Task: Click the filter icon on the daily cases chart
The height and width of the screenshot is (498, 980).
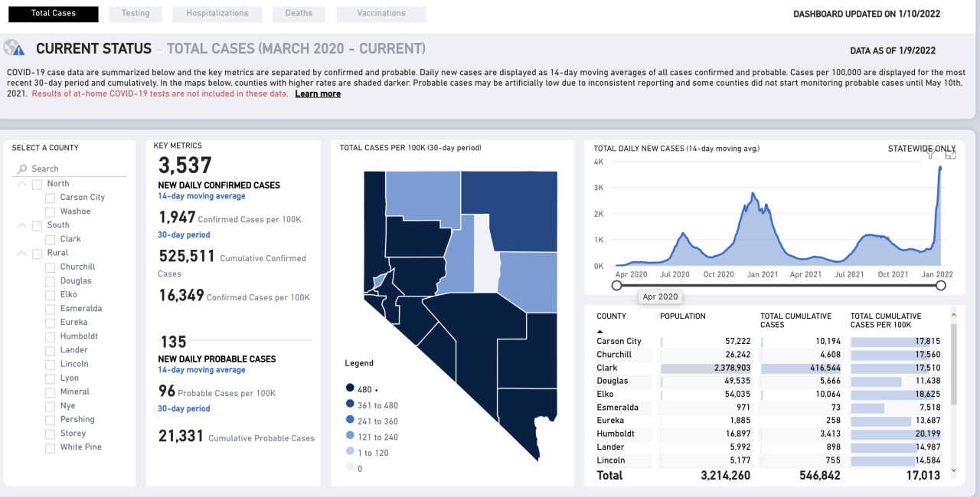Action: (x=931, y=154)
